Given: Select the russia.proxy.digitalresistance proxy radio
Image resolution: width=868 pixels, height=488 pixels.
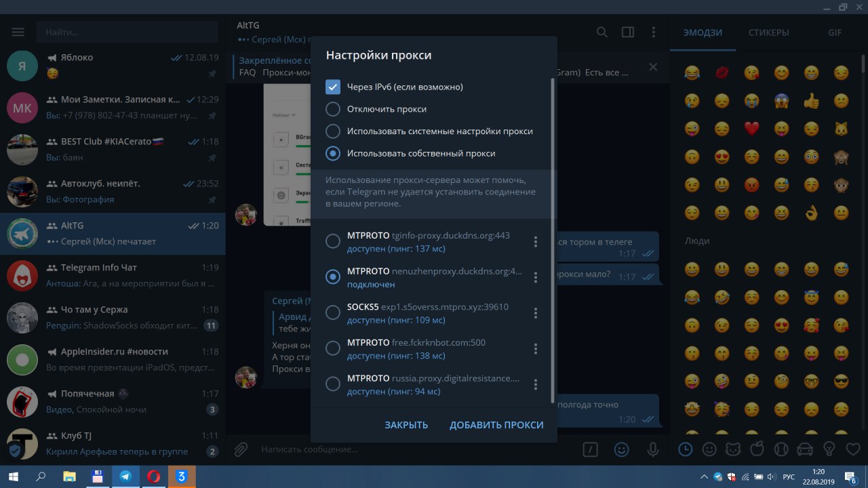Looking at the screenshot, I should point(333,384).
